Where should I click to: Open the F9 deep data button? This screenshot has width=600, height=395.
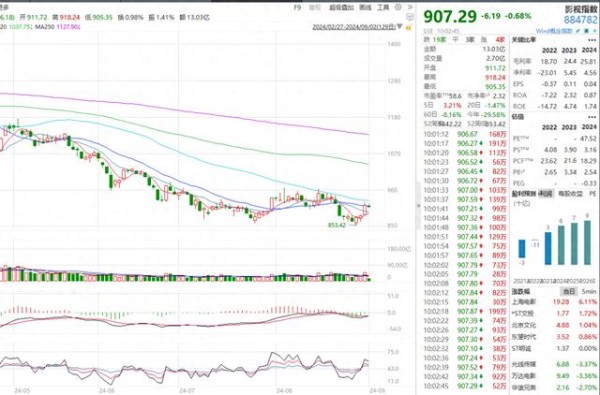pyautogui.click(x=297, y=7)
